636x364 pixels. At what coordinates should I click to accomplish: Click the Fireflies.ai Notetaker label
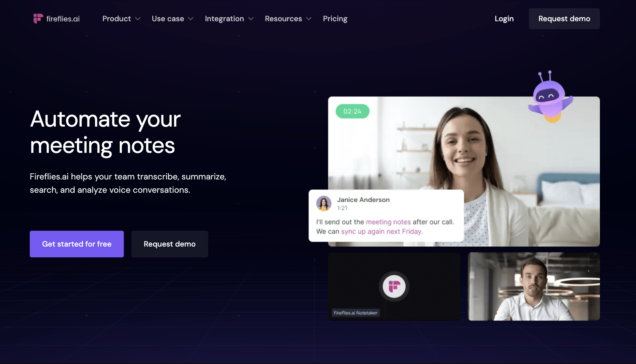coord(356,313)
